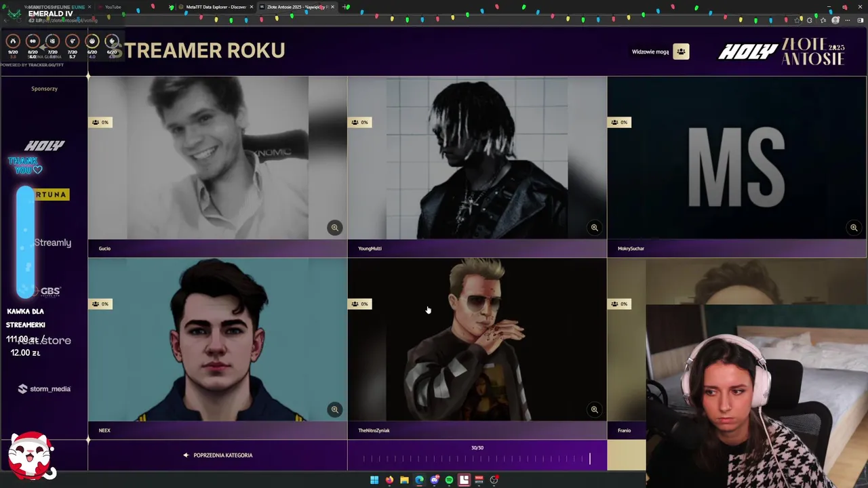Screen dimensions: 868x488
Task: Vote for Gucio by clicking his photo
Action: click(217, 158)
